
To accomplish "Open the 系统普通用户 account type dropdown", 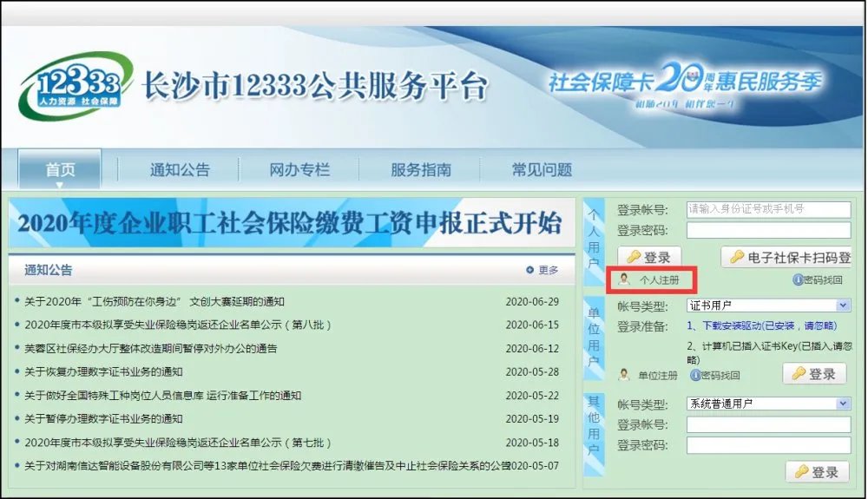I will point(843,404).
